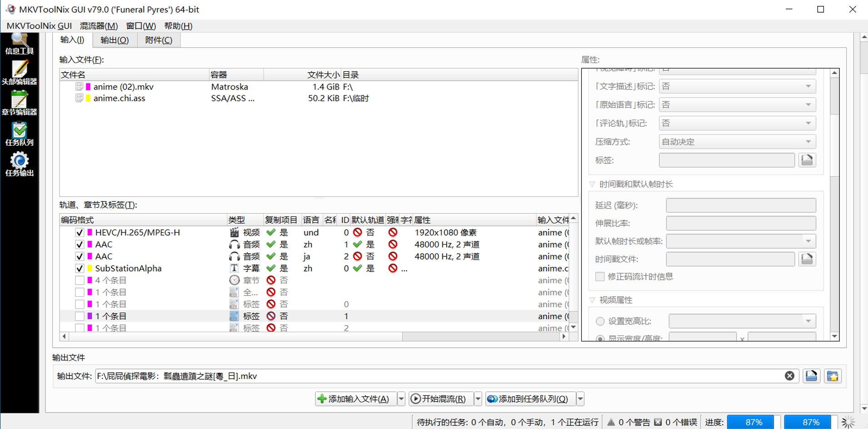Image resolution: width=868 pixels, height=429 pixels.
Task: Click the 延迟 (毫秒) input field
Action: (x=741, y=205)
